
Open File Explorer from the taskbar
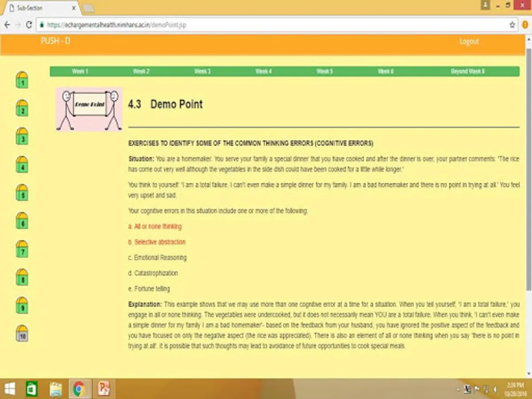tap(55, 387)
